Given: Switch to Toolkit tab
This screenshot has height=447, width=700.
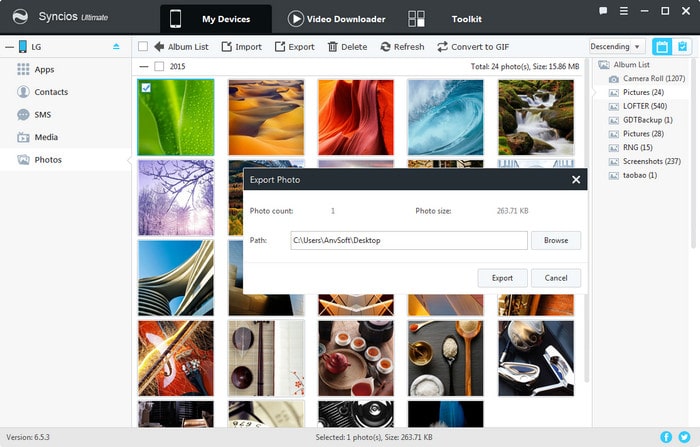Looking at the screenshot, I should click(445, 19).
